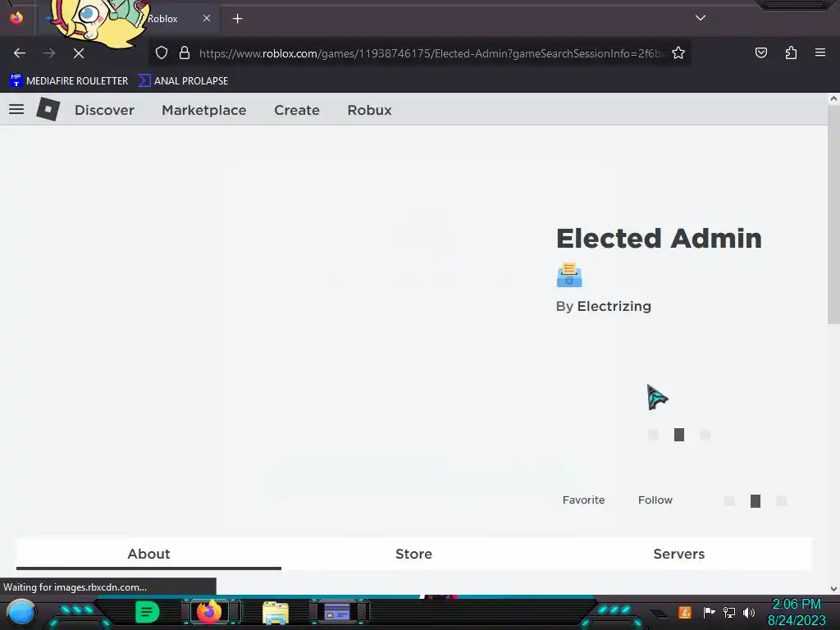Expand the list all tabs chevron

tap(701, 18)
